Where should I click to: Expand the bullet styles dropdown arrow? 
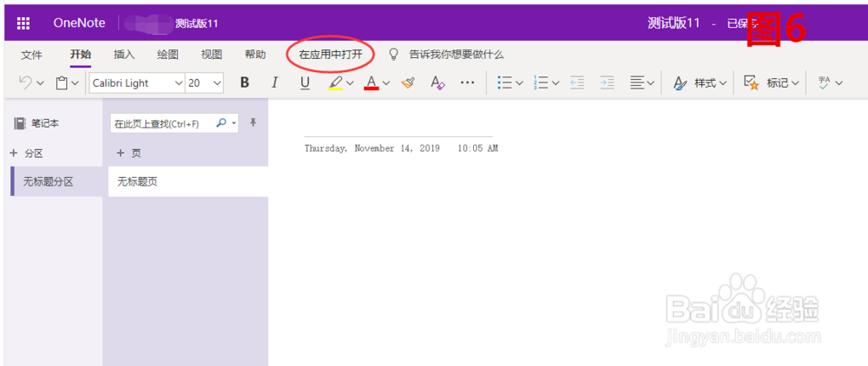(x=519, y=83)
